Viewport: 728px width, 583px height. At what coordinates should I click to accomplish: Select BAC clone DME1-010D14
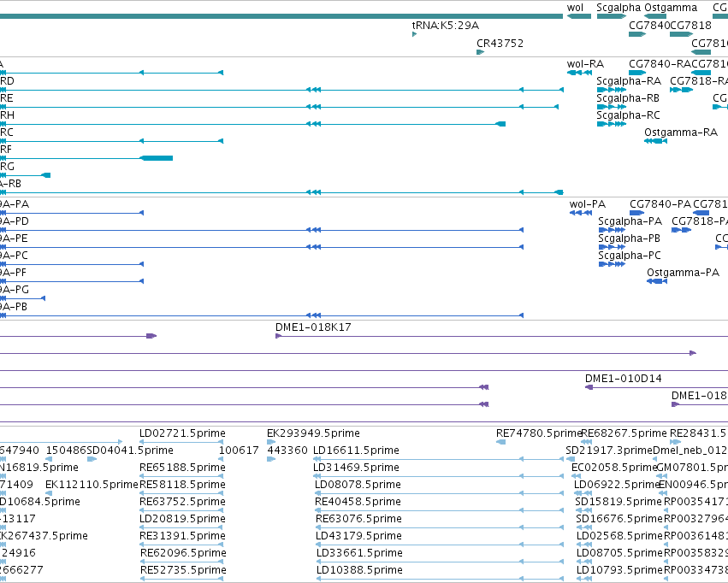coord(623,379)
